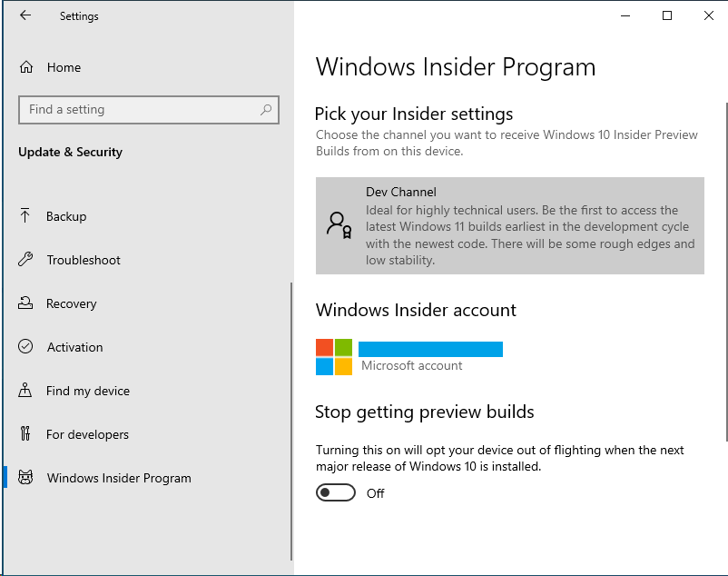
Task: Click the search magnifier icon
Action: click(266, 110)
